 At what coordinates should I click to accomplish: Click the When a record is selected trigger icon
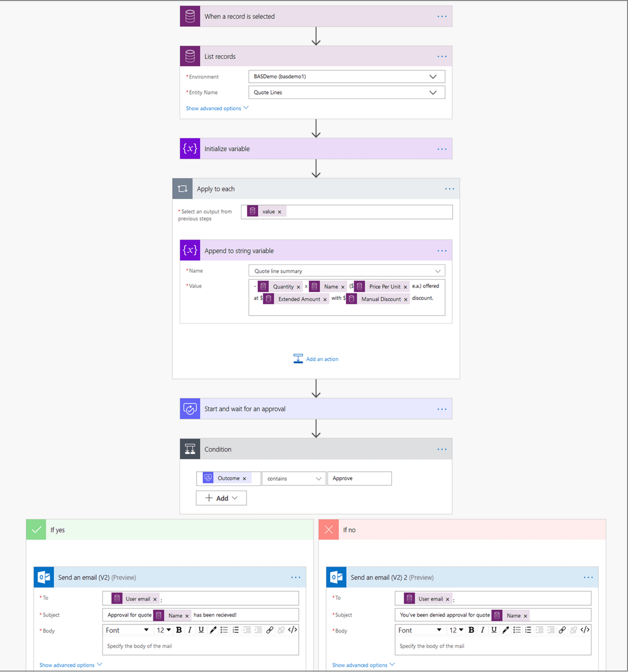click(190, 16)
